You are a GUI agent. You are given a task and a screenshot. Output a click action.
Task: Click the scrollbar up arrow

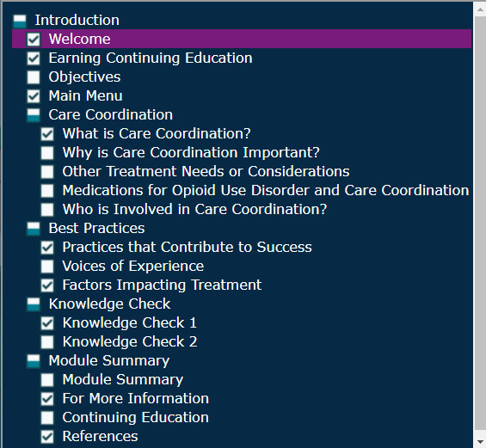(480, 9)
